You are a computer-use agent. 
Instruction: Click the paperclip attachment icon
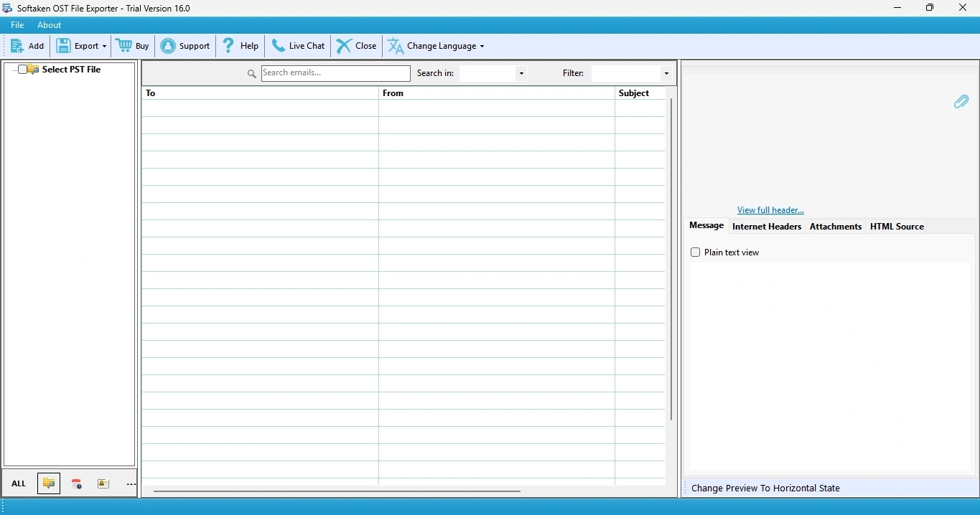(961, 102)
